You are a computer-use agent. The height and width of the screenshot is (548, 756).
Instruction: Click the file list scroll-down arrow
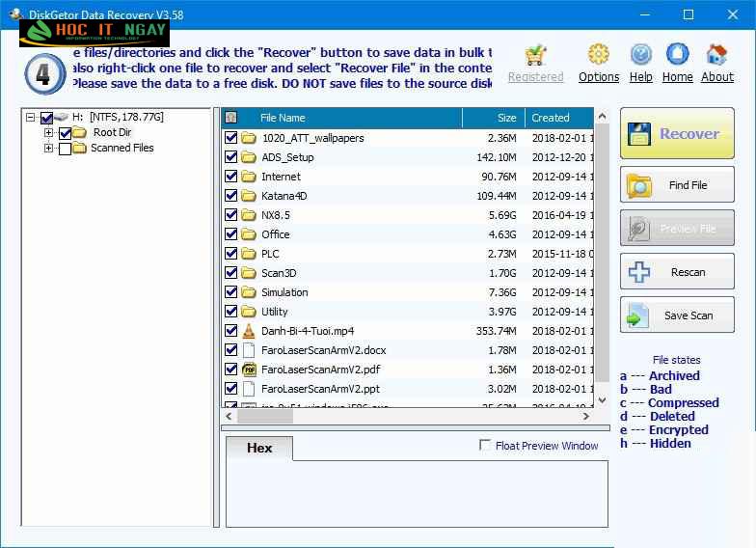coord(602,399)
